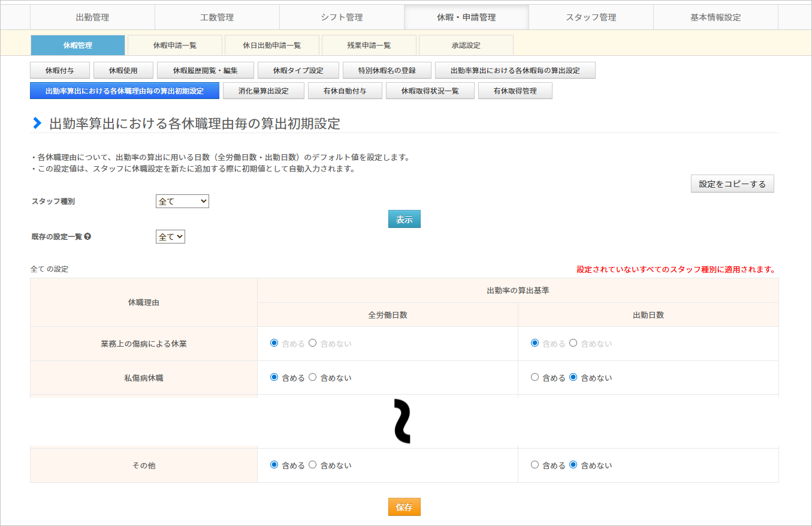This screenshot has width=812, height=526.
Task: Click the help icon beside 既存の設定一覧
Action: [88, 237]
